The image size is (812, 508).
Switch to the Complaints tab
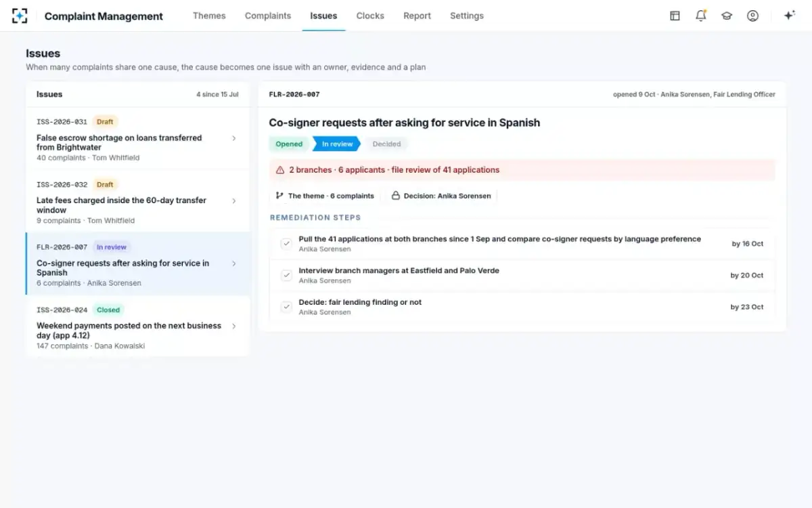point(268,16)
